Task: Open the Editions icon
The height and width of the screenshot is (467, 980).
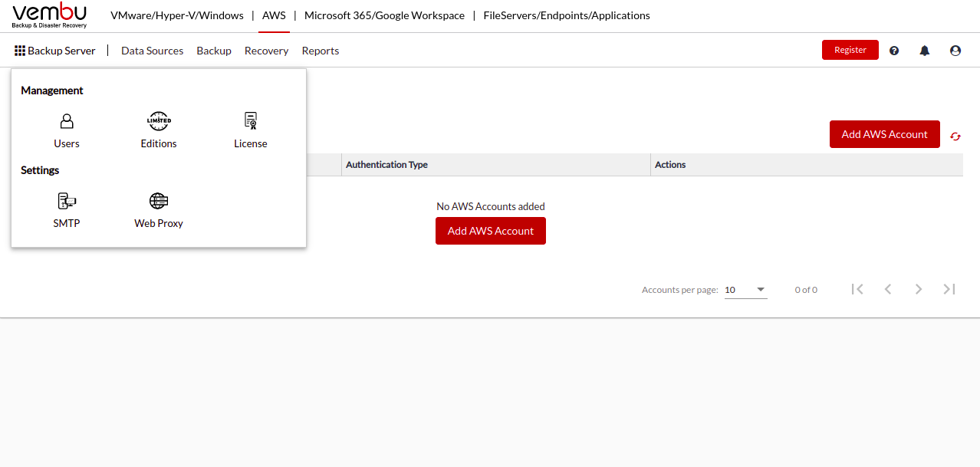Action: 159,121
